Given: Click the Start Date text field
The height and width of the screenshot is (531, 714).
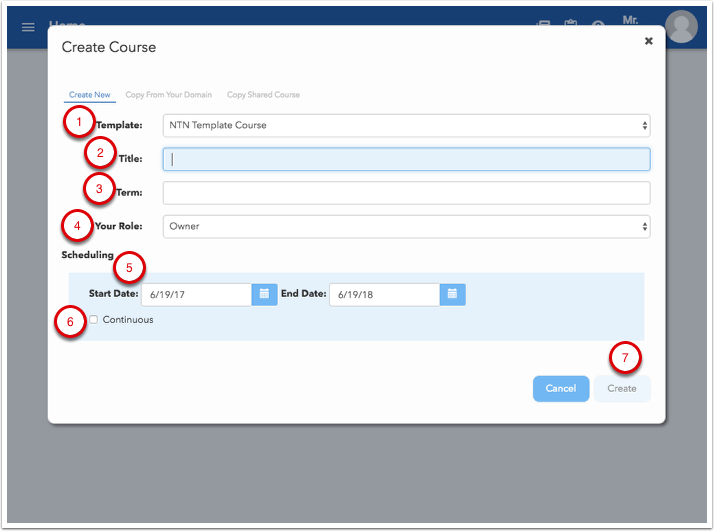Looking at the screenshot, I should [196, 294].
